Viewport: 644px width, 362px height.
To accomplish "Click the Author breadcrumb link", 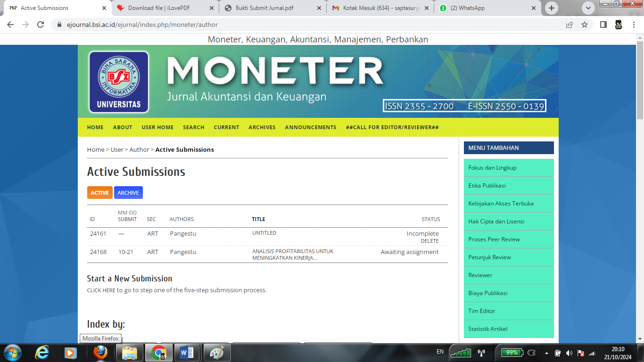I will (140, 149).
